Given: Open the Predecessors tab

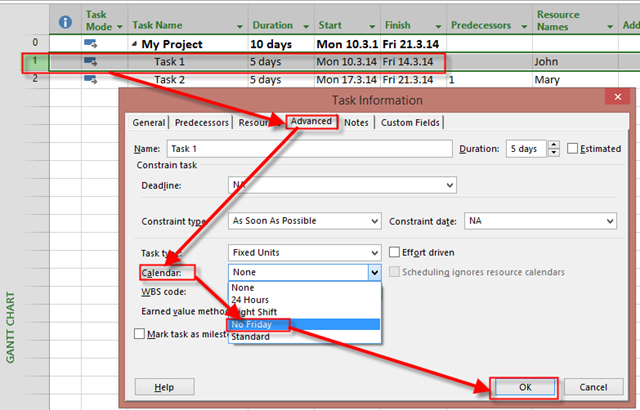Looking at the screenshot, I should (x=201, y=123).
